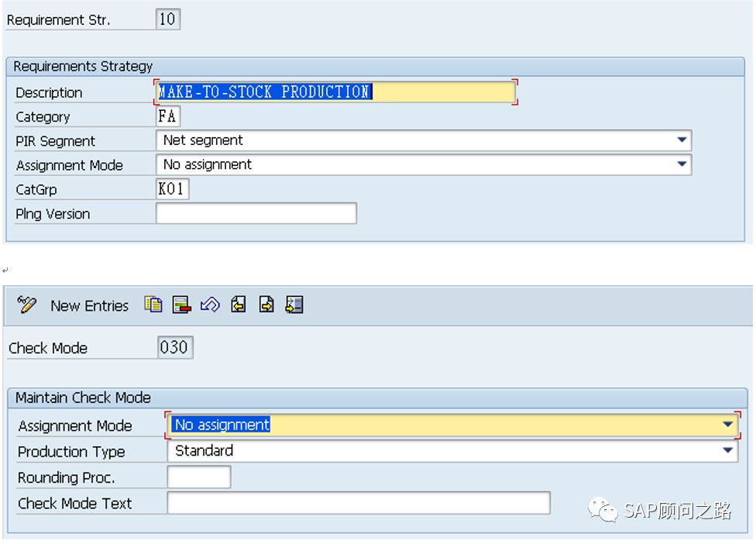The image size is (756, 544).
Task: Click the Rounding Proc. label
Action: tap(66, 477)
